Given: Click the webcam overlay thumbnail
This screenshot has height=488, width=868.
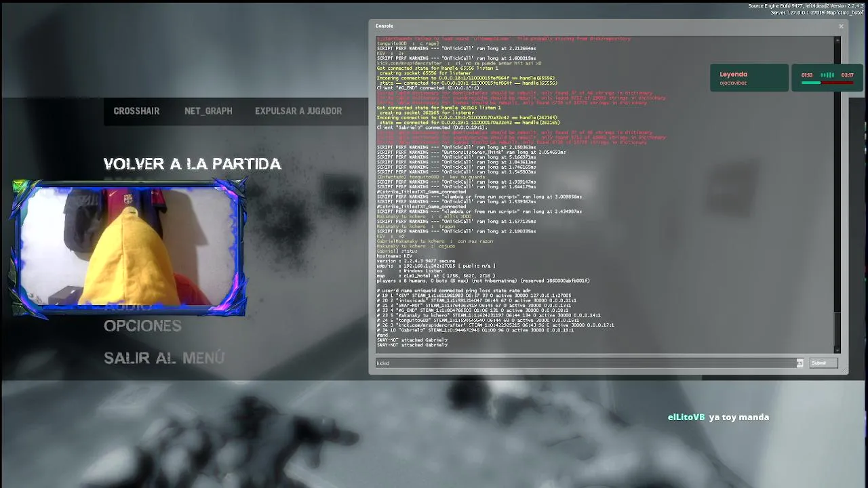Looking at the screenshot, I should [x=128, y=248].
